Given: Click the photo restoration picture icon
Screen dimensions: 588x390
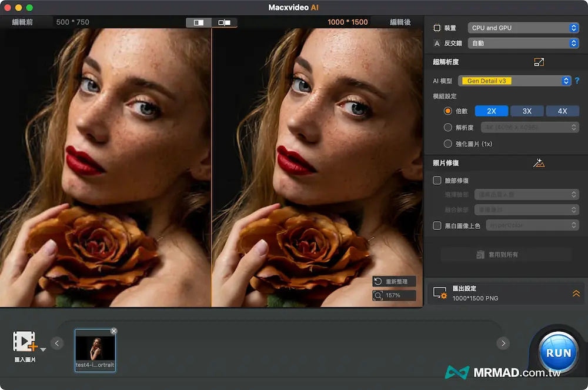Looking at the screenshot, I should coord(539,163).
